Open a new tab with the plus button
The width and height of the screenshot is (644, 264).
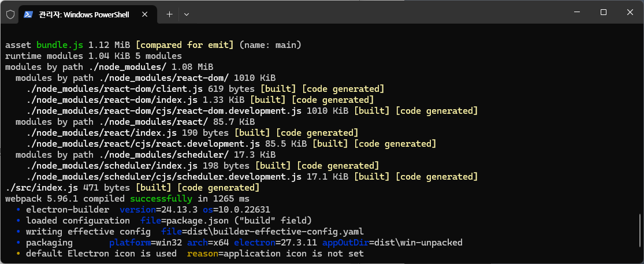(x=170, y=14)
